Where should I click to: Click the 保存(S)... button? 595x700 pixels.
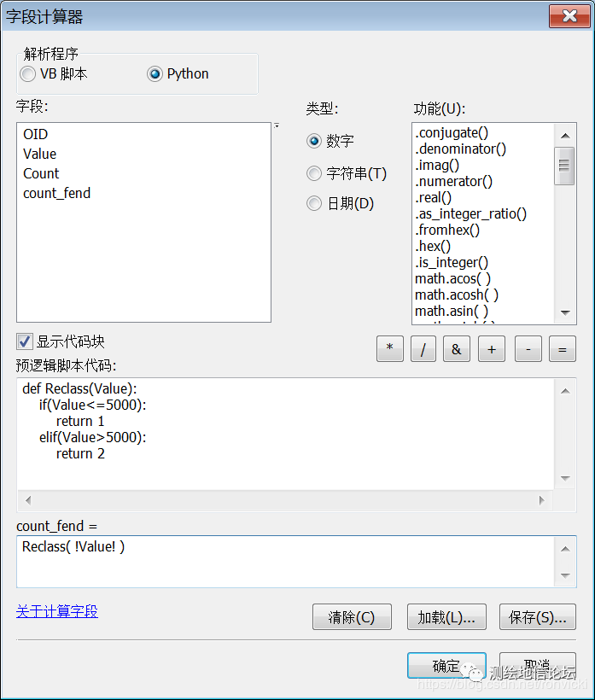pyautogui.click(x=538, y=617)
